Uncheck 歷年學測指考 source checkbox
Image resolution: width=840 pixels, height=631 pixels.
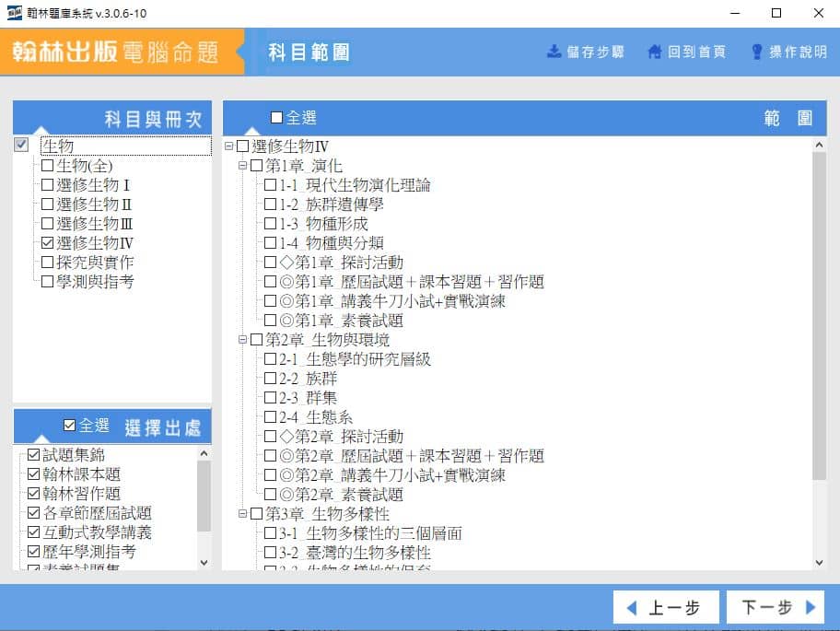(x=34, y=551)
